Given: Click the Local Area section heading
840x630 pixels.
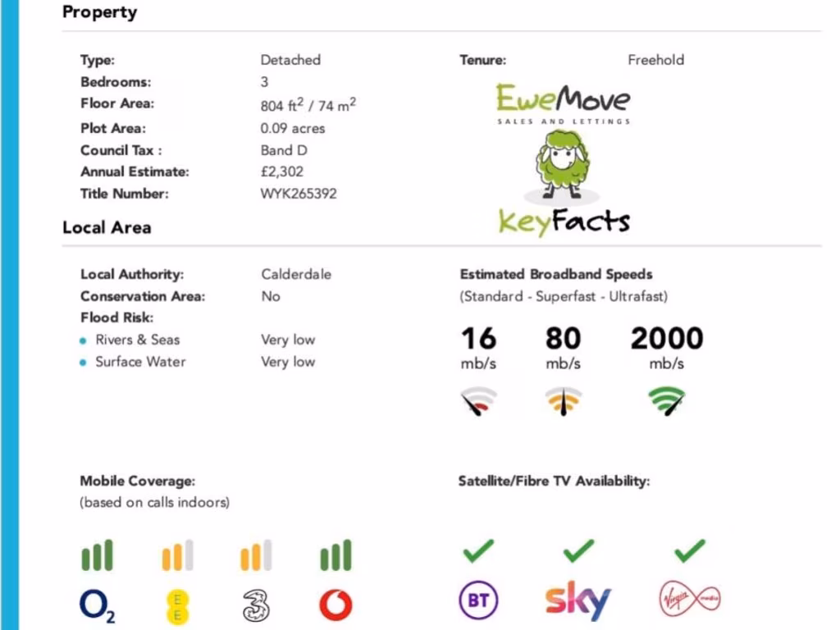Looking at the screenshot, I should click(x=107, y=227).
